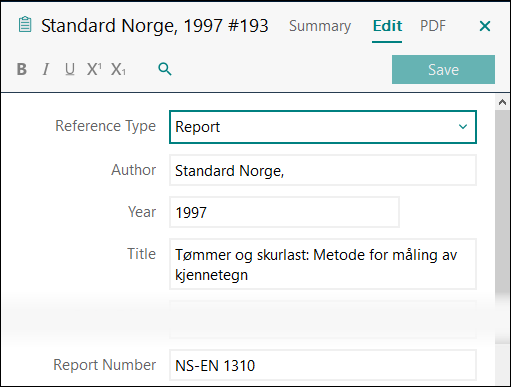Select the Edit tab

point(387,26)
